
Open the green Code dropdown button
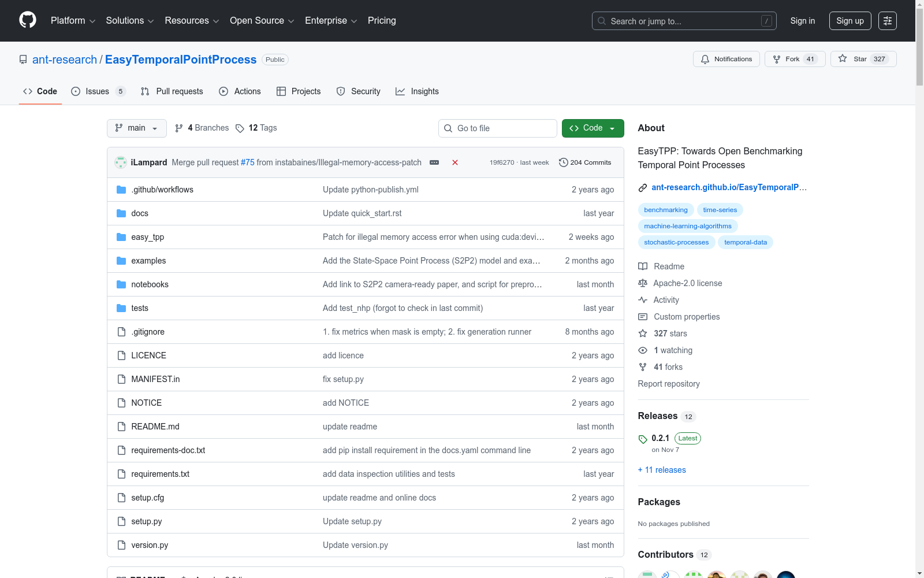pos(593,128)
